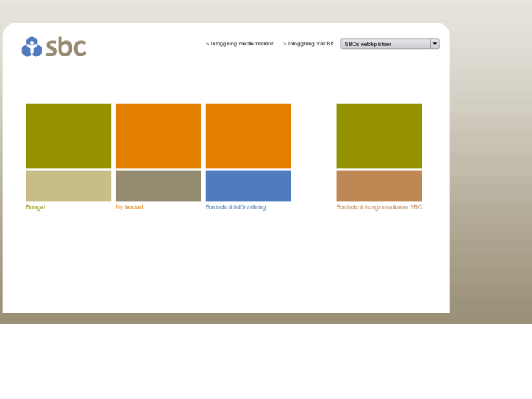The width and height of the screenshot is (532, 399).
Task: Click the beige tile above Bolaget
Action: [69, 186]
